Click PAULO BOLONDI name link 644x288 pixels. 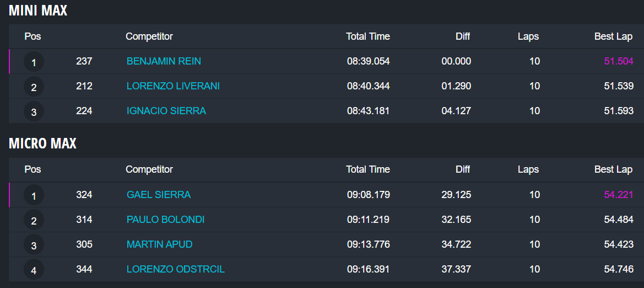[165, 220]
